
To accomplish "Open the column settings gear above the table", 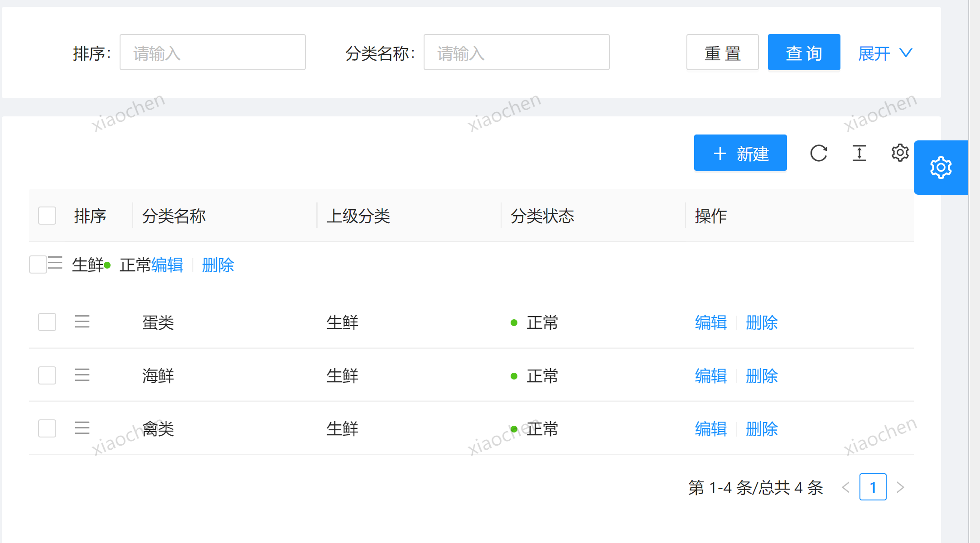I will click(x=899, y=153).
